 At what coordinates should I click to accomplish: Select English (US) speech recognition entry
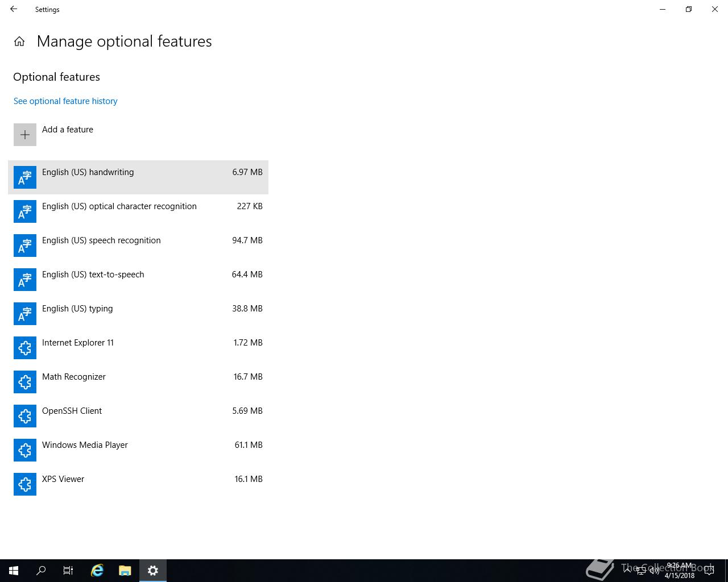click(138, 246)
